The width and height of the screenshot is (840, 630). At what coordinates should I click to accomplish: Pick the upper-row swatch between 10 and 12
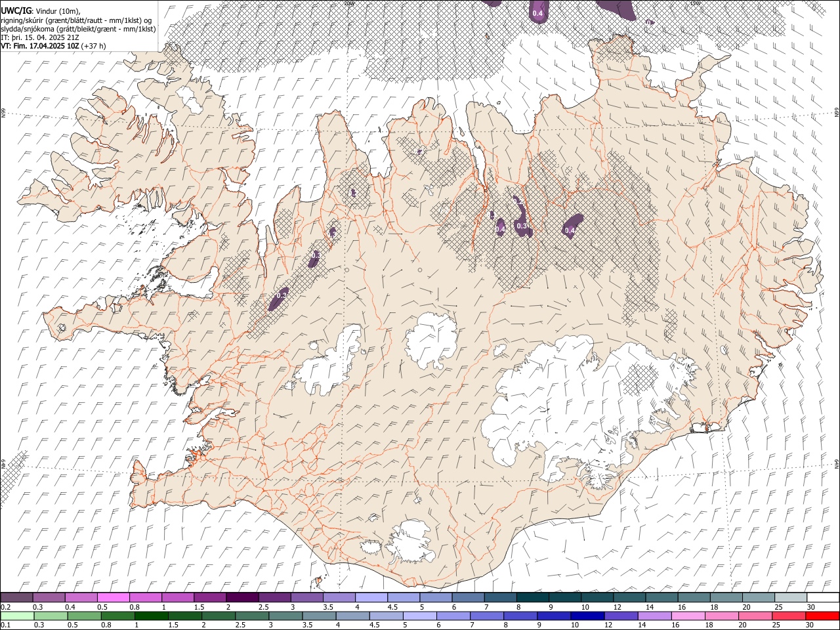click(597, 597)
